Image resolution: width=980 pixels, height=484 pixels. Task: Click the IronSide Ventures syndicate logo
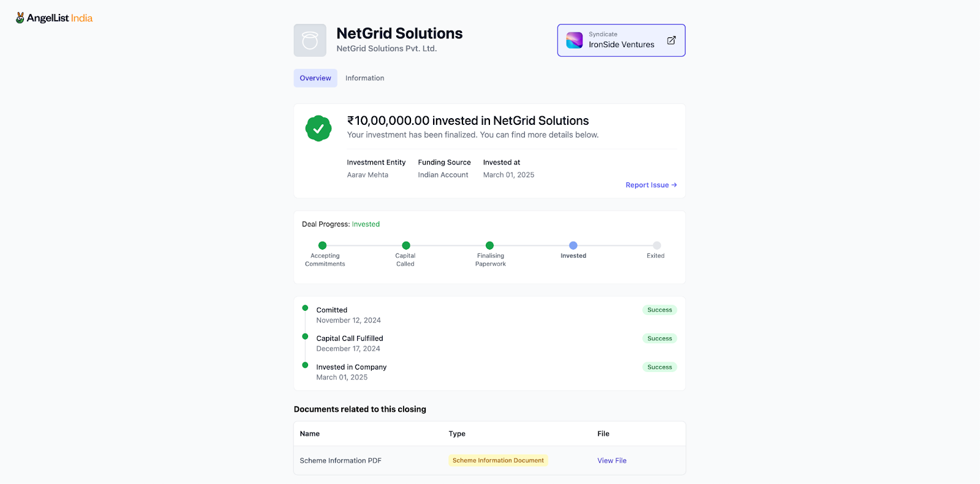(575, 40)
